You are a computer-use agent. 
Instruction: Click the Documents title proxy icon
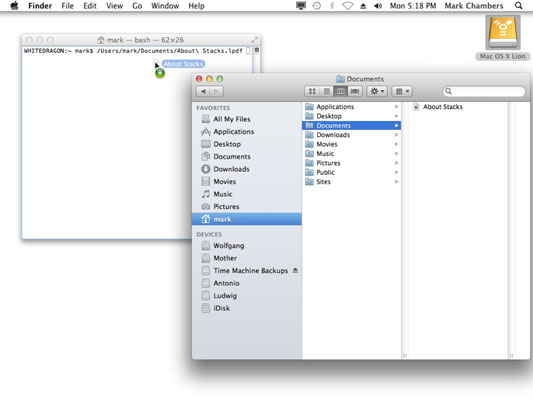tap(340, 79)
